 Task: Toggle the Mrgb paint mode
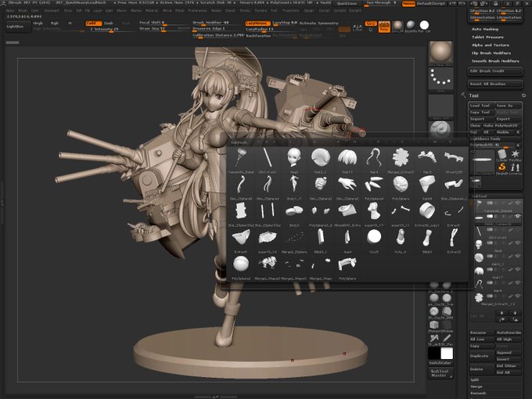click(38, 23)
